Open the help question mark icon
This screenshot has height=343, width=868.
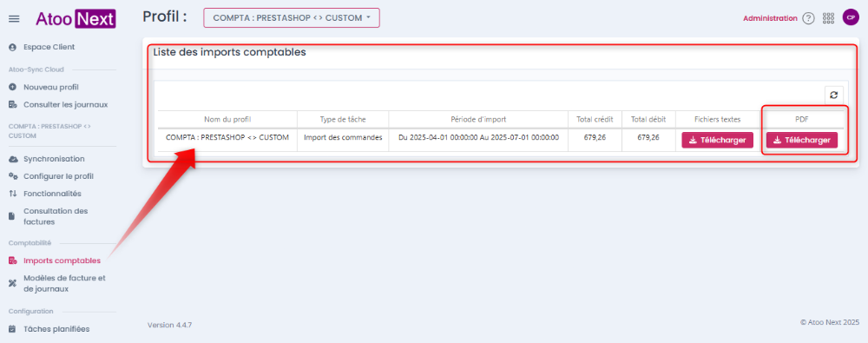(x=809, y=18)
